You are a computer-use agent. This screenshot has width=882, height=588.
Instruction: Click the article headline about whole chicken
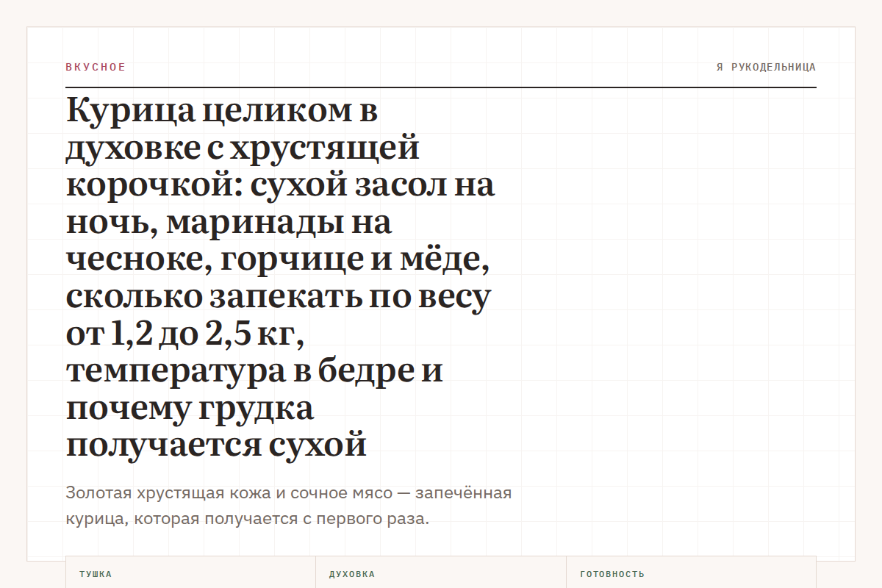281,279
